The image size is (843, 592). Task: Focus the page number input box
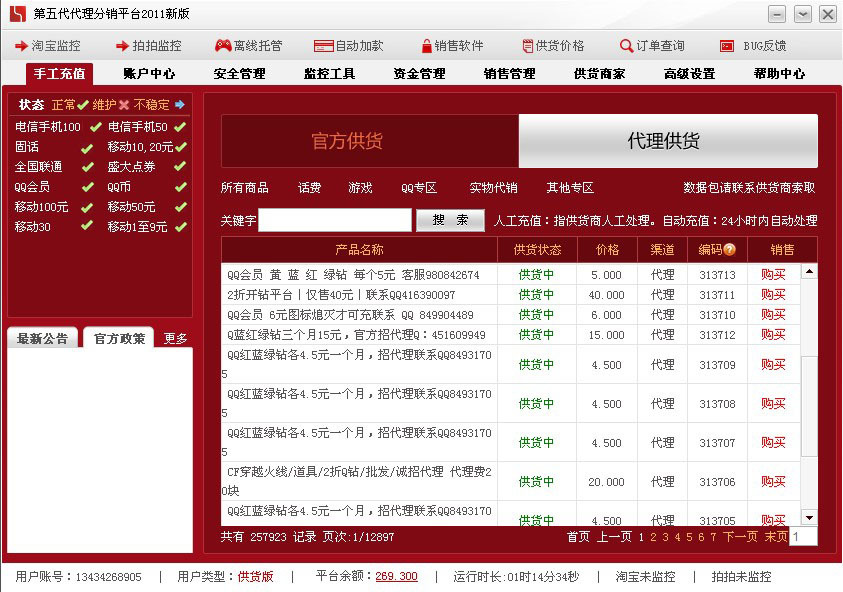tap(803, 536)
